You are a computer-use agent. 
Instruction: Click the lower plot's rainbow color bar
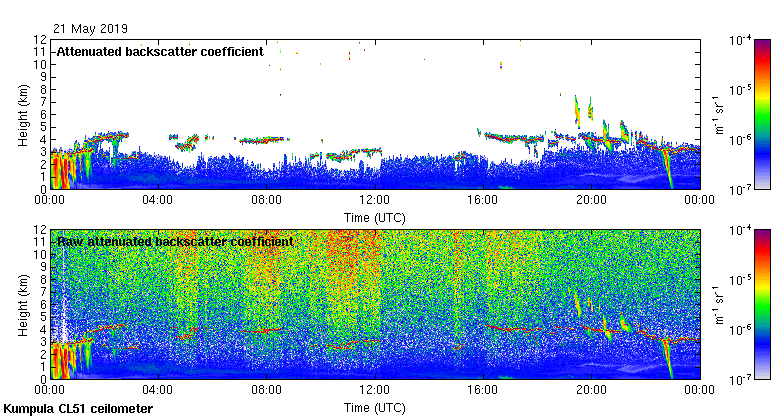pos(763,305)
